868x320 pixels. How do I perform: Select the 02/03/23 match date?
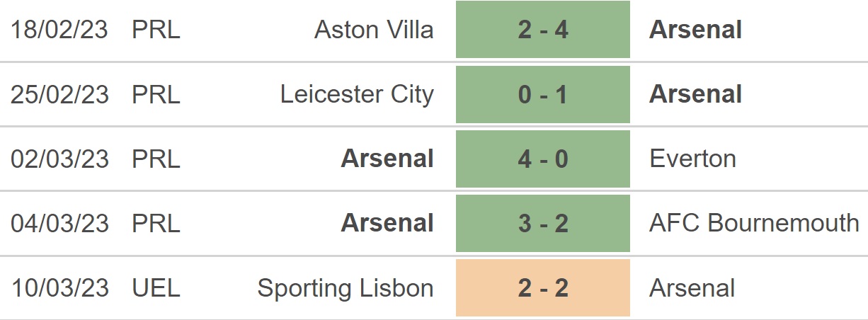tap(59, 159)
